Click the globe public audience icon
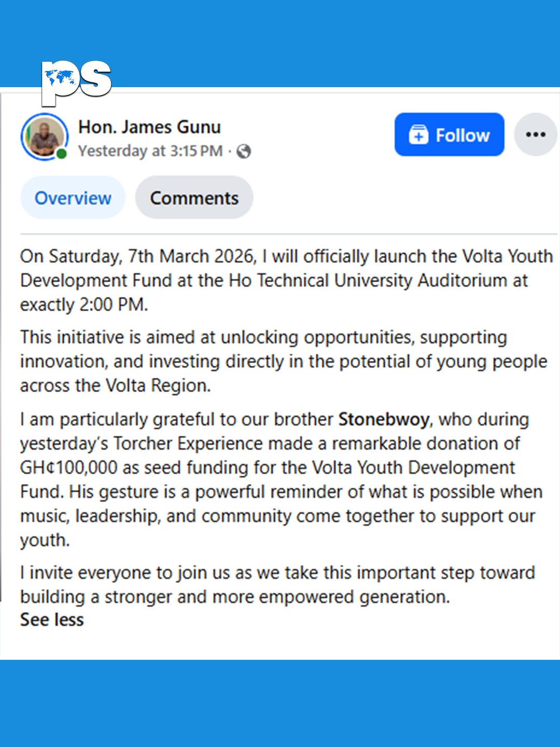 (x=243, y=151)
